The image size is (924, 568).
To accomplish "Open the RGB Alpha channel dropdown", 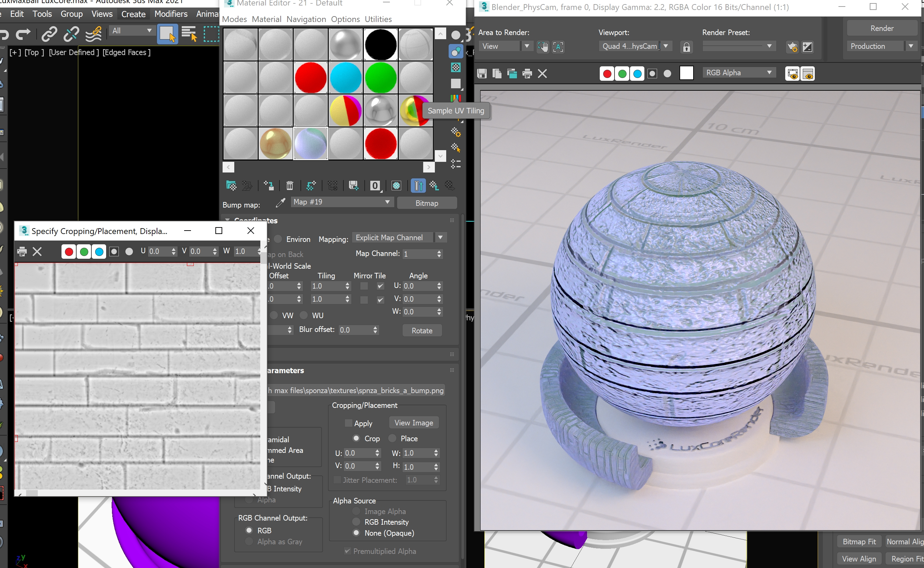I will pyautogui.click(x=739, y=73).
